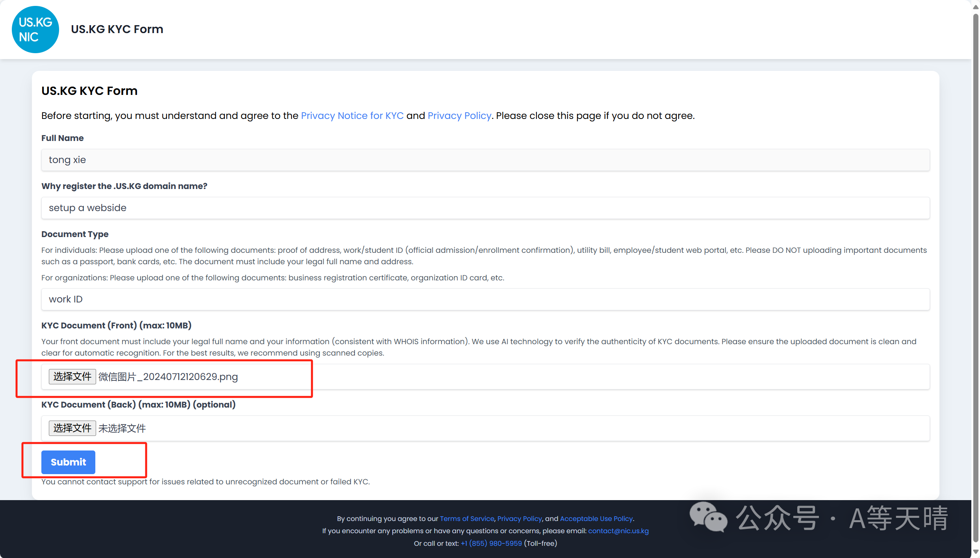The image size is (980, 558).
Task: Click the 'Document Type' label
Action: (75, 234)
